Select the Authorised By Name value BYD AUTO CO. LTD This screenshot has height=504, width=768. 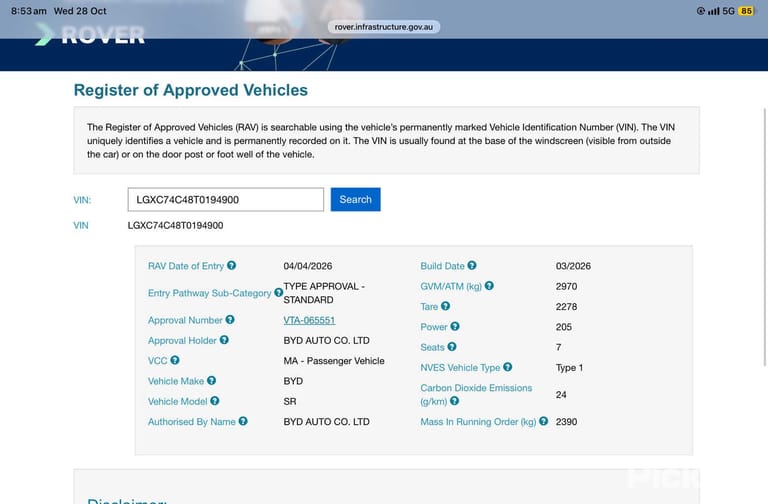coord(326,422)
